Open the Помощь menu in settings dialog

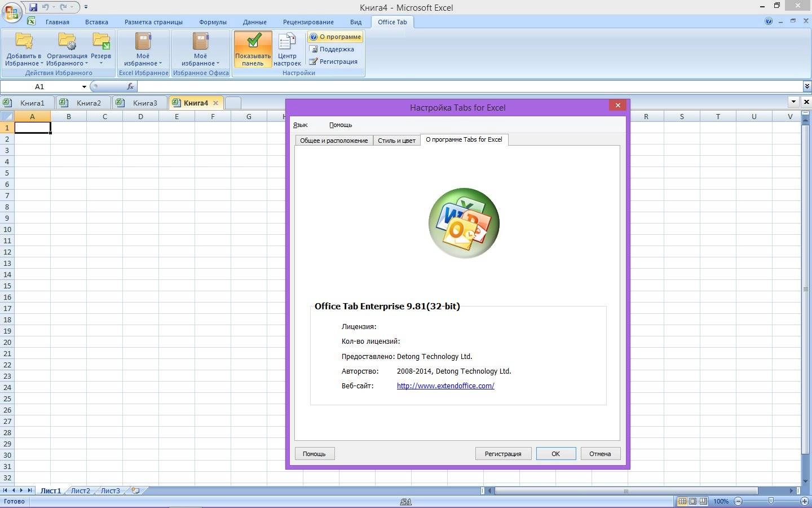click(341, 125)
